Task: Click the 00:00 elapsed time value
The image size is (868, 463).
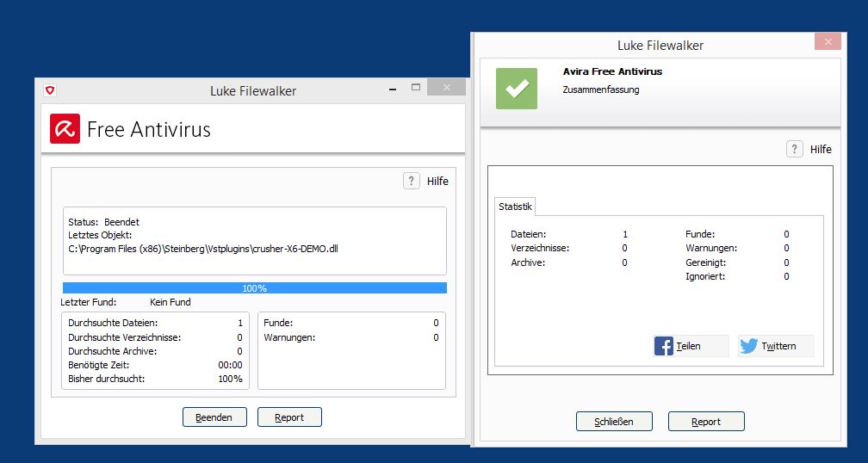Action: point(230,365)
